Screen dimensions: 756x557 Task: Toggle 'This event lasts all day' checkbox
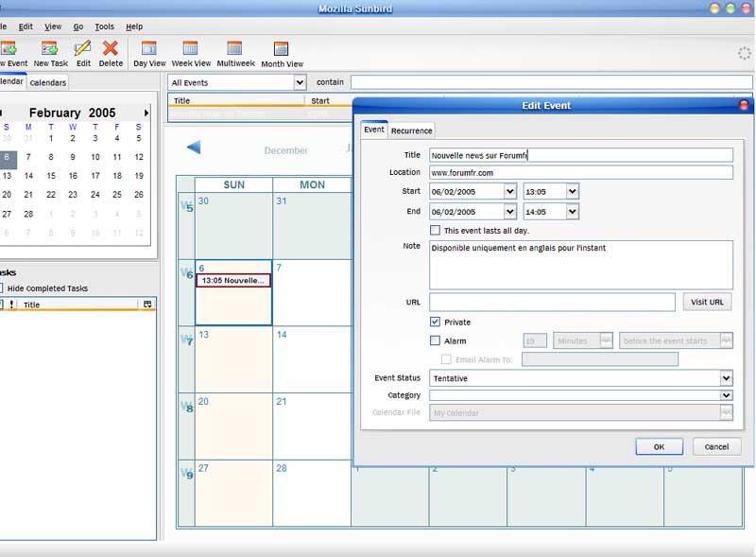435,230
